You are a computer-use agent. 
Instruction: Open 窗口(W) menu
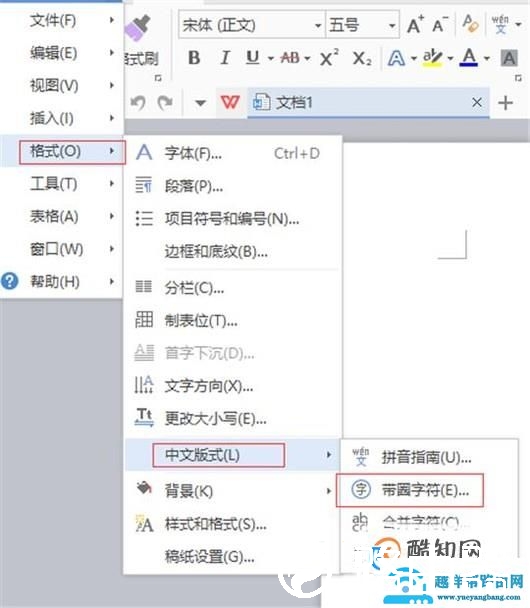tap(62, 249)
